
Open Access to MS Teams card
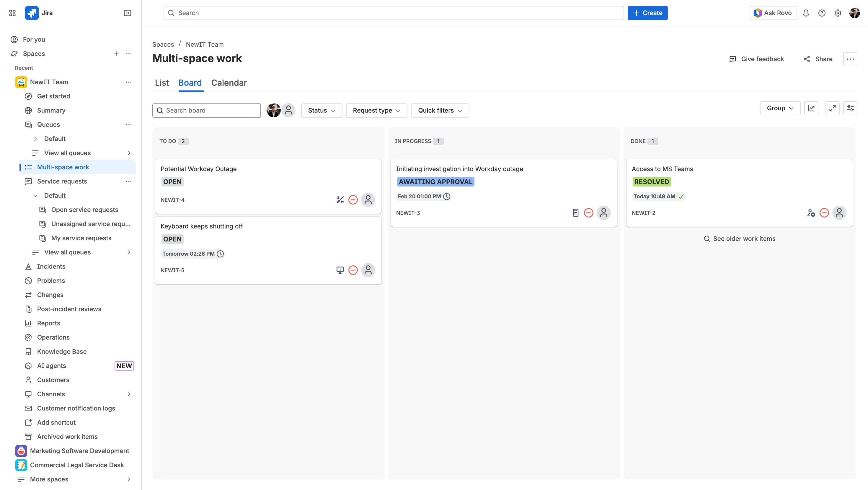pyautogui.click(x=739, y=193)
